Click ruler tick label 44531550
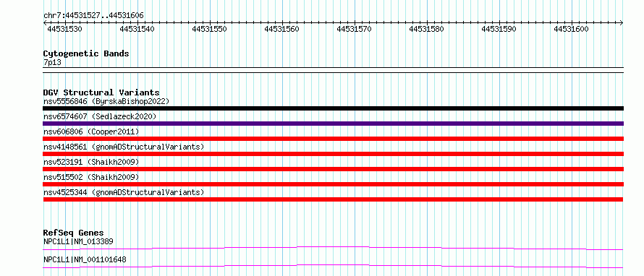Image resolution: width=644 pixels, height=276 pixels. (209, 29)
